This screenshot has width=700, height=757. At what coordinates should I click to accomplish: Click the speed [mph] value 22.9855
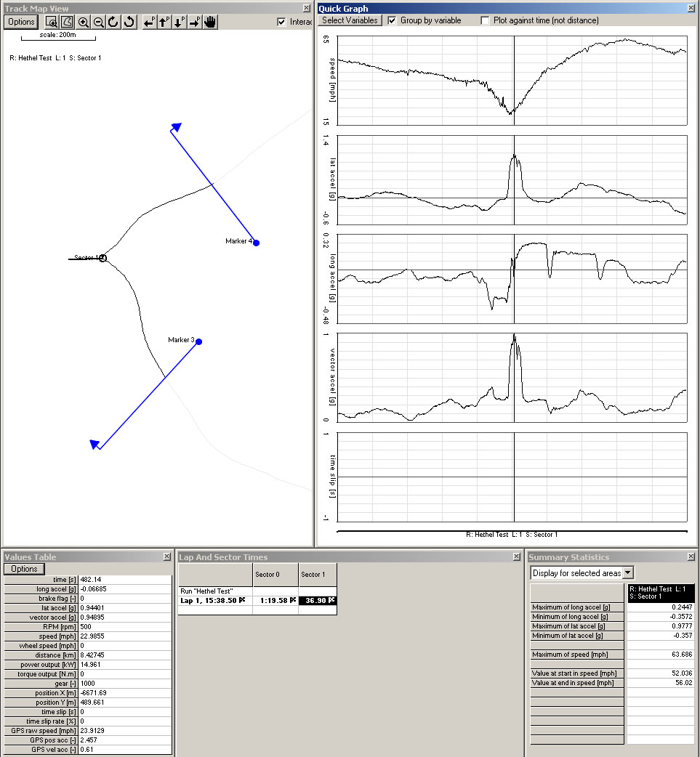tap(125, 636)
